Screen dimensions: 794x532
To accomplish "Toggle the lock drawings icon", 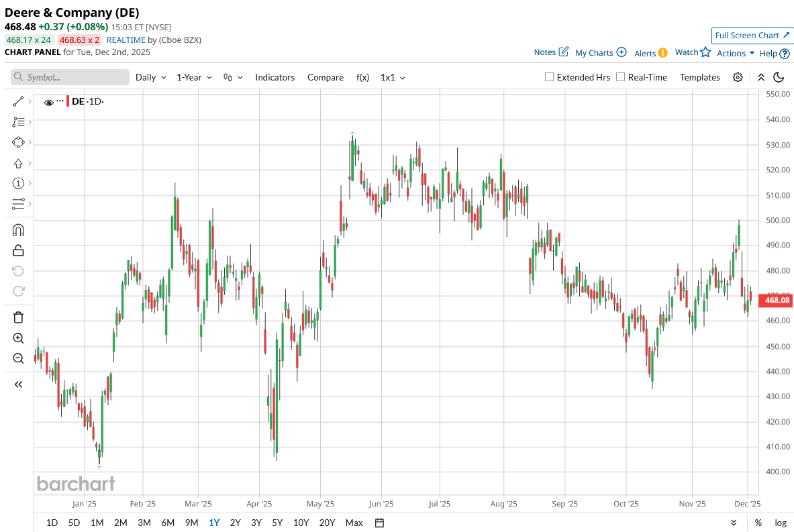I will pos(18,250).
